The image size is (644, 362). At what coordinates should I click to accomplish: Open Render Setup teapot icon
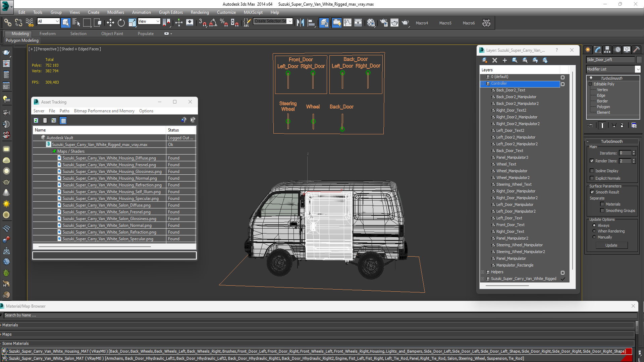point(383,23)
